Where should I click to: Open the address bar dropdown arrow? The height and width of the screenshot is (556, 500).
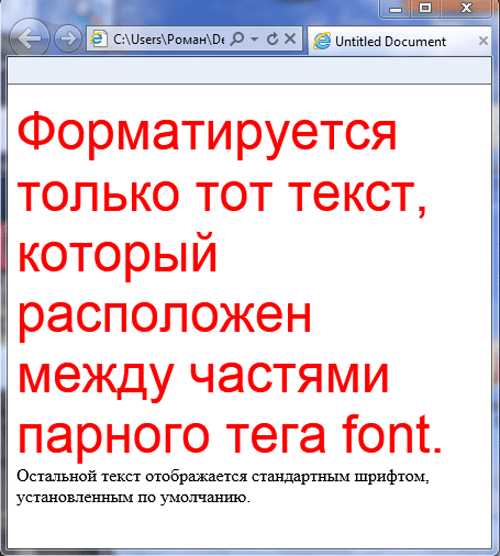(254, 39)
